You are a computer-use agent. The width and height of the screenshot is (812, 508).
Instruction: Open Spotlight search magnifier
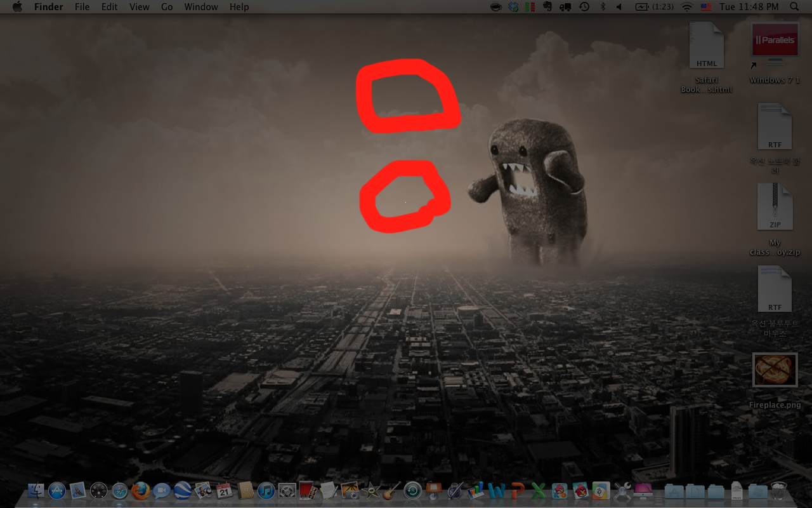click(x=794, y=6)
